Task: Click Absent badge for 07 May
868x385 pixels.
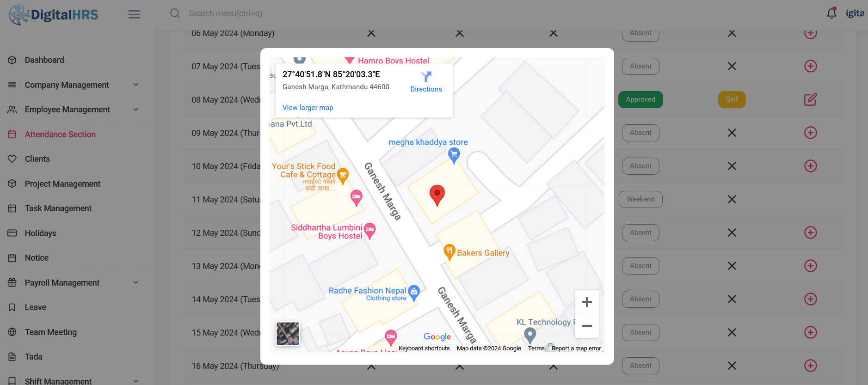Action: click(640, 66)
